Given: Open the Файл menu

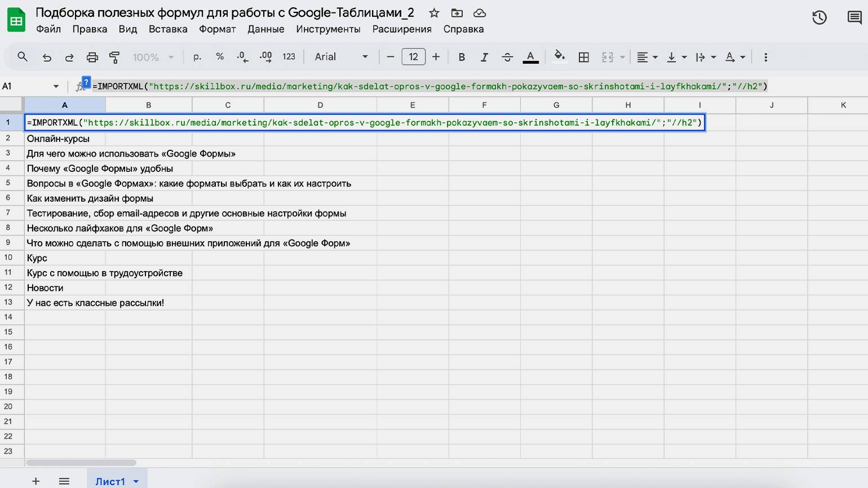Looking at the screenshot, I should [48, 29].
